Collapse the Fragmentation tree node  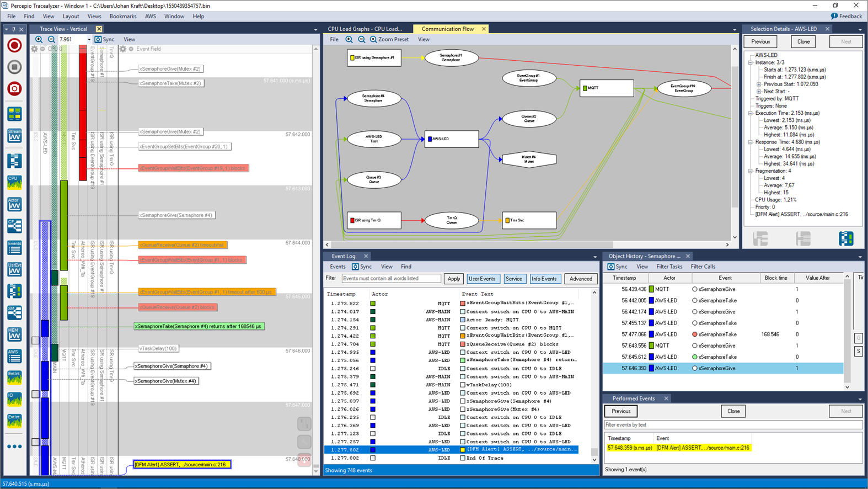tap(751, 171)
